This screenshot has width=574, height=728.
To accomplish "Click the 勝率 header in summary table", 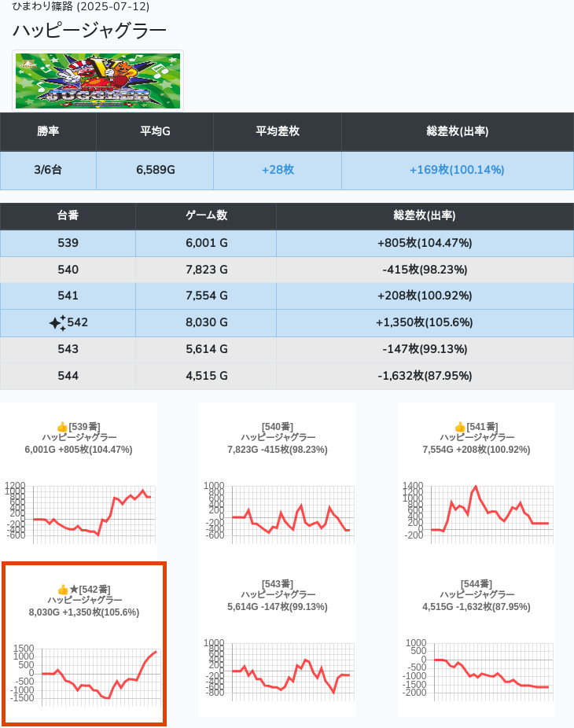I will coord(48,131).
